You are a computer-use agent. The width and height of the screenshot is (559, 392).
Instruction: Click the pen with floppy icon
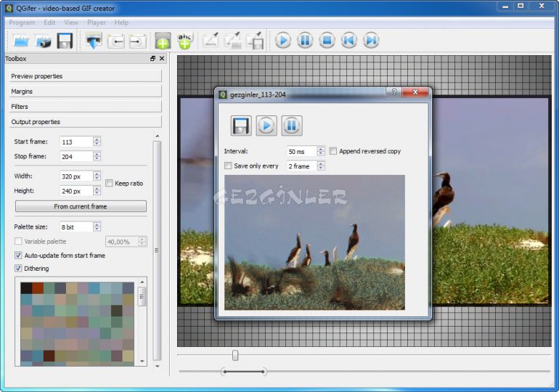(x=256, y=40)
